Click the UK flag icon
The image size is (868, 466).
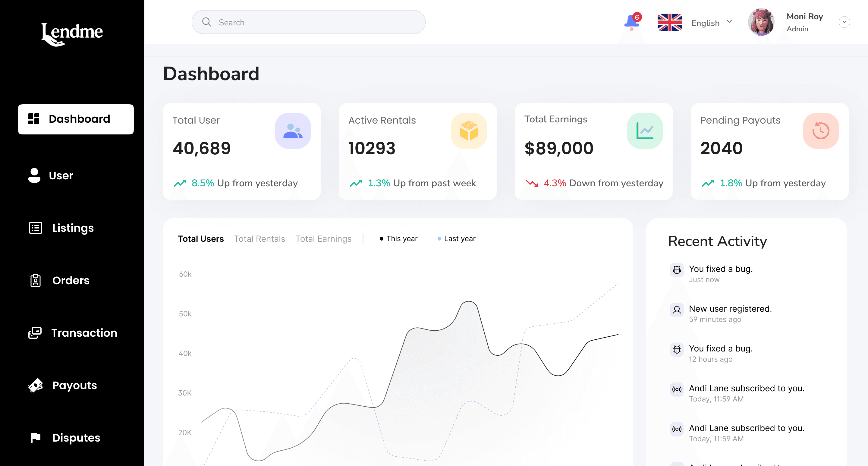pos(669,22)
